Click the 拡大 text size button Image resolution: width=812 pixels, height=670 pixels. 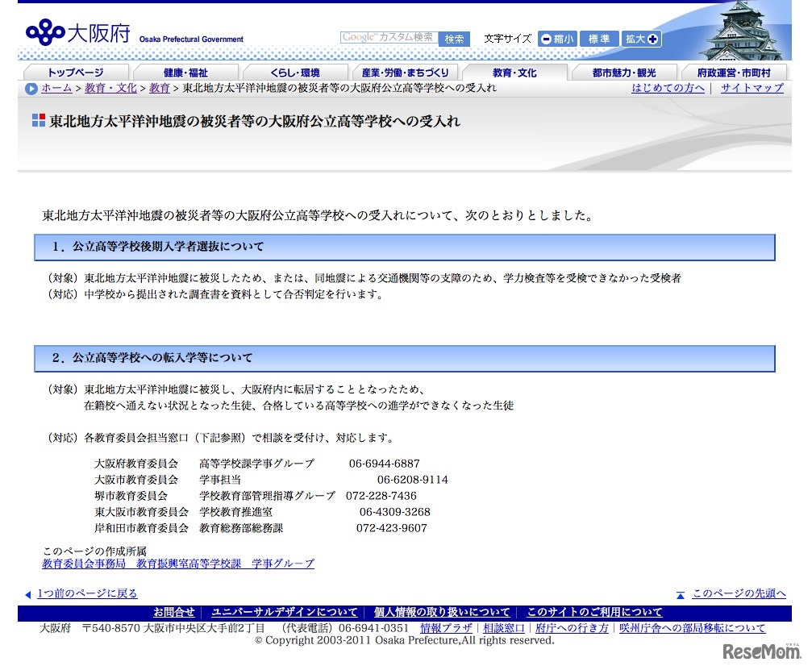pos(641,39)
